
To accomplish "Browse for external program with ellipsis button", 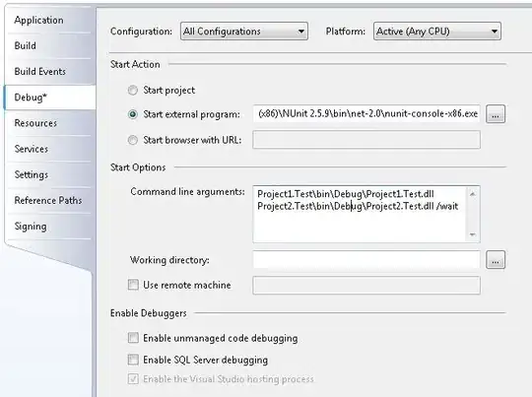I will click(496, 114).
